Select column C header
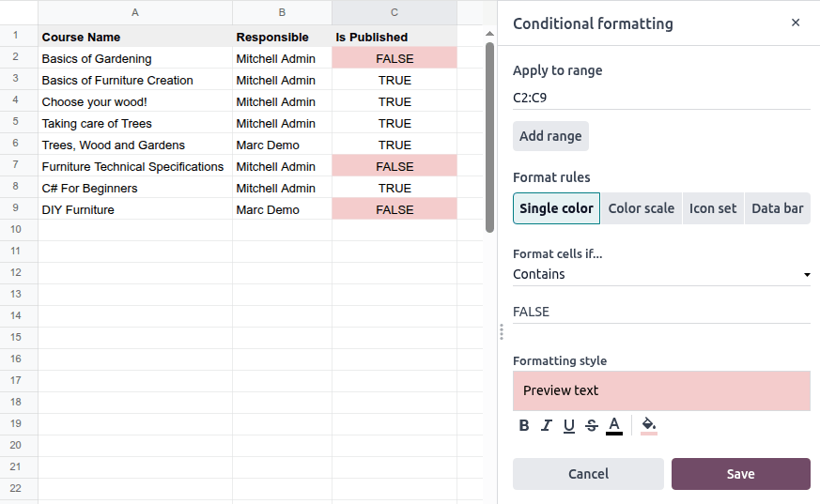 pos(395,12)
